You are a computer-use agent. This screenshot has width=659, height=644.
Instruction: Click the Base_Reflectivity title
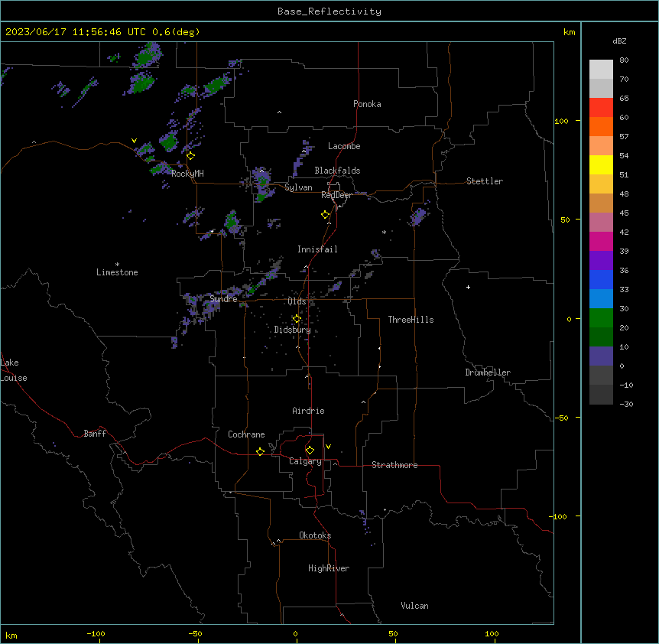coord(329,11)
